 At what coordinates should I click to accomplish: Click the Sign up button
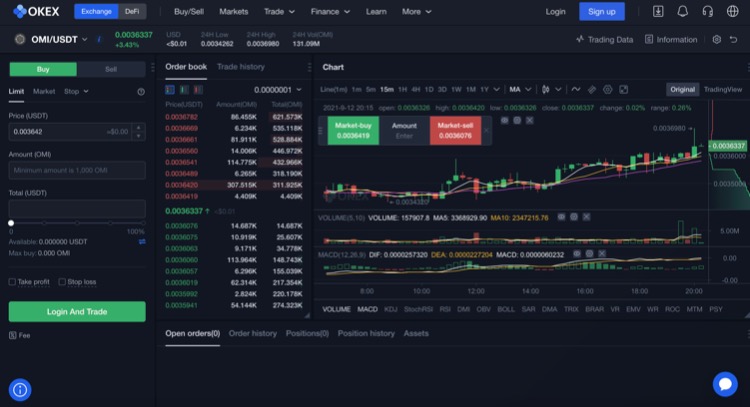pos(601,12)
